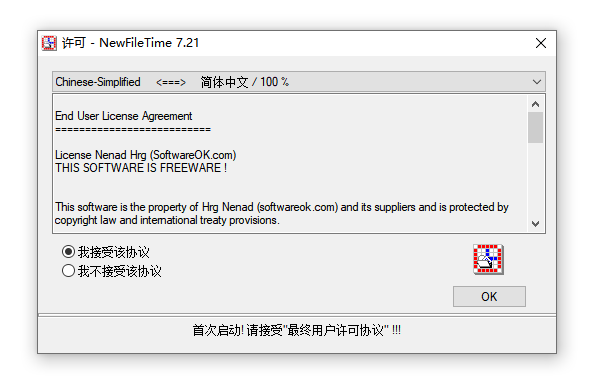Click the license scrollbar down arrow
This screenshot has width=596, height=387.
[535, 224]
